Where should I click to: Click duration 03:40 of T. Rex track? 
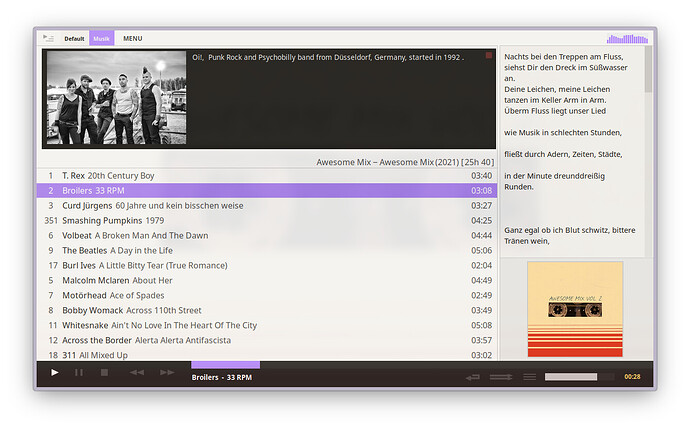[x=481, y=176]
